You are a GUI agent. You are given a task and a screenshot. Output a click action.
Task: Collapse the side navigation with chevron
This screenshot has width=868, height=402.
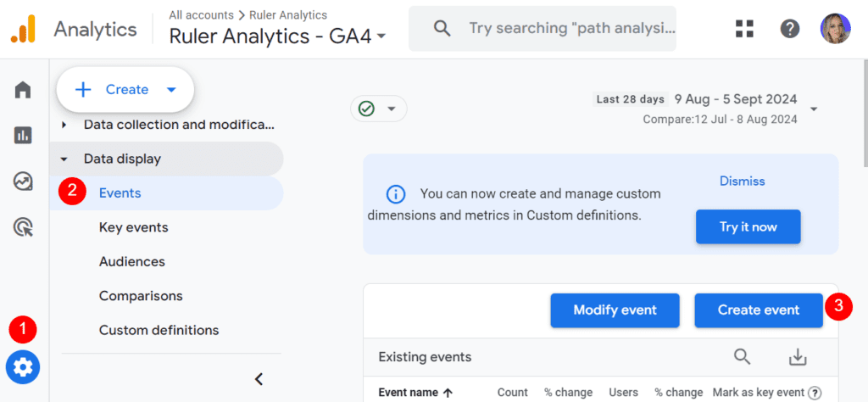coord(259,379)
